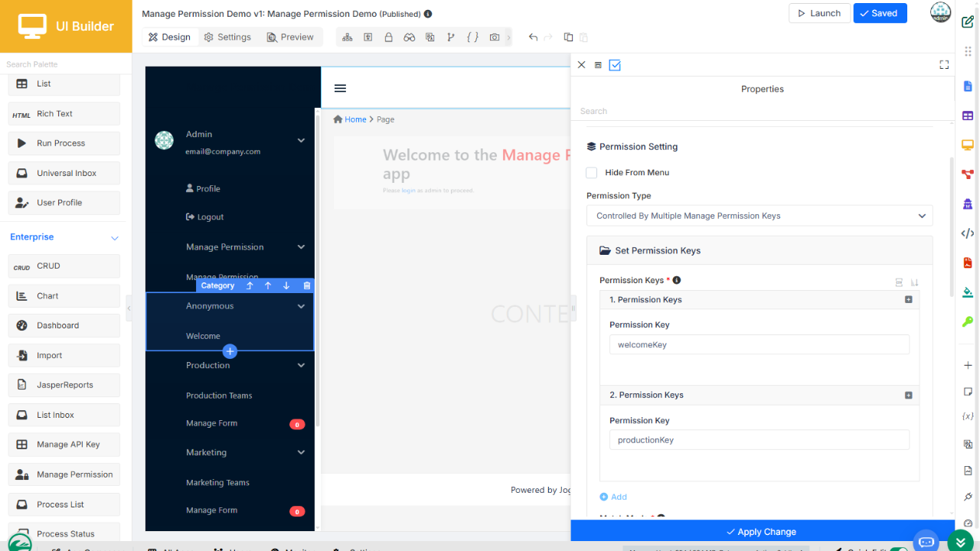Viewport: 980px width, 551px height.
Task: Click the green key icon in right sidebar
Action: pyautogui.click(x=968, y=321)
